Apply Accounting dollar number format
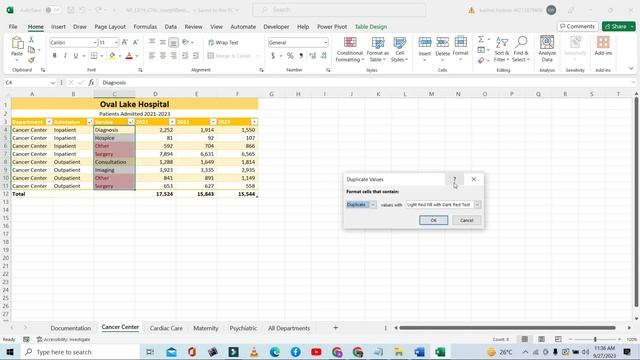Screen dimensions: 640x360 [273, 56]
